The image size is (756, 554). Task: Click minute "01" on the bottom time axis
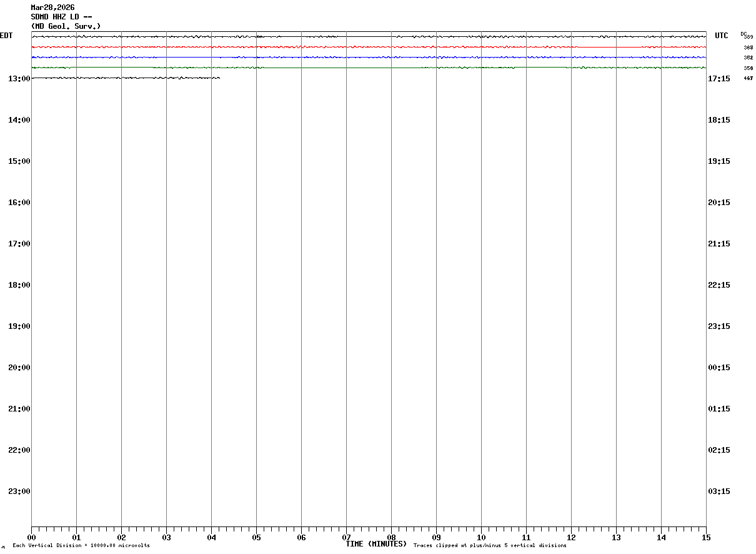pyautogui.click(x=76, y=537)
